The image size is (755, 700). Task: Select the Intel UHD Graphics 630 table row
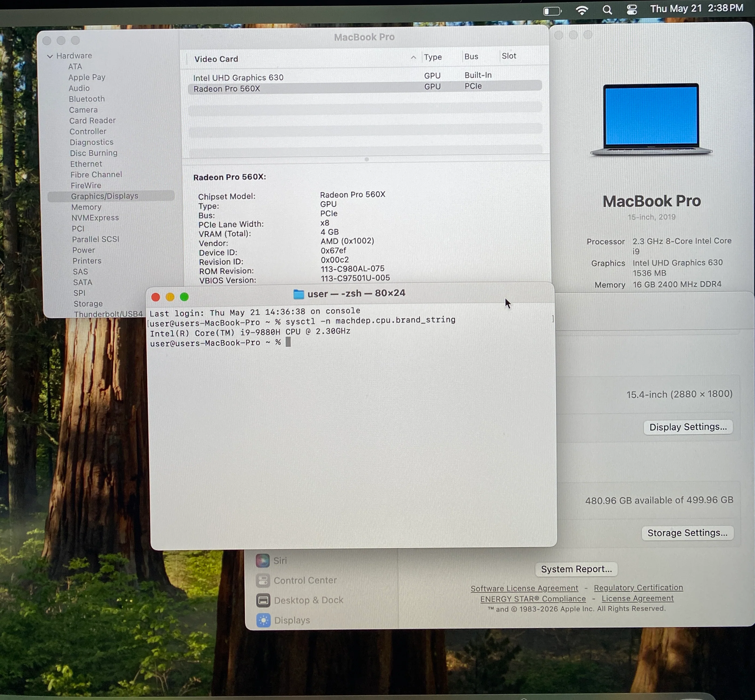365,76
